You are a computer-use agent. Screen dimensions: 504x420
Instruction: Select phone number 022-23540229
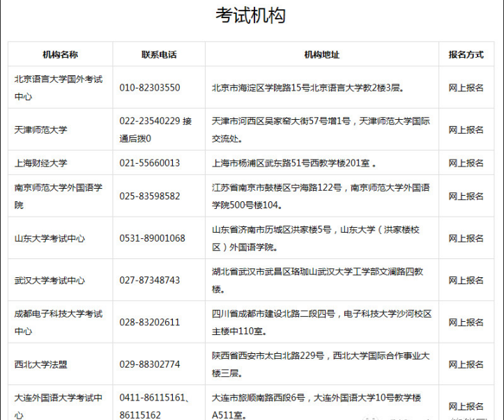(150, 121)
